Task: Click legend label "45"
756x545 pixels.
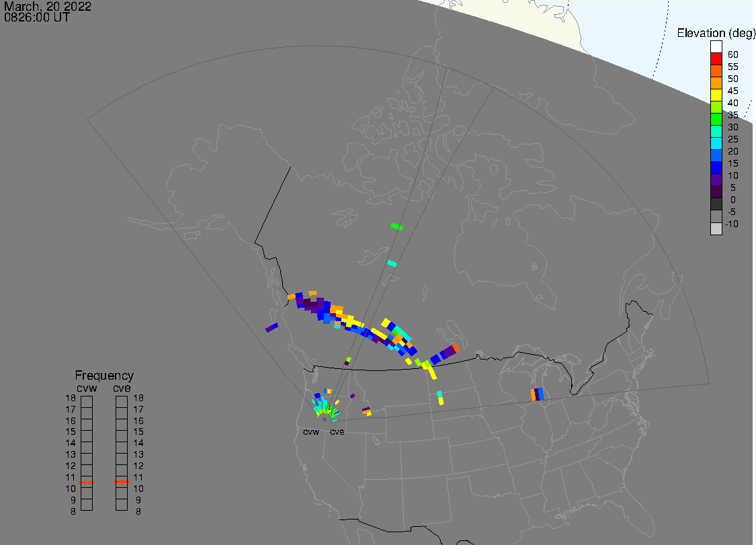Action: click(x=733, y=91)
